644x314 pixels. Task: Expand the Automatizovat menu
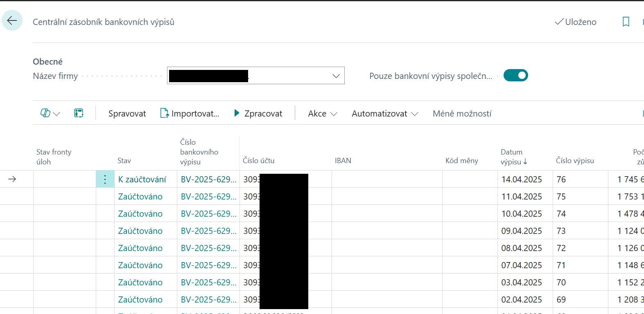point(384,113)
